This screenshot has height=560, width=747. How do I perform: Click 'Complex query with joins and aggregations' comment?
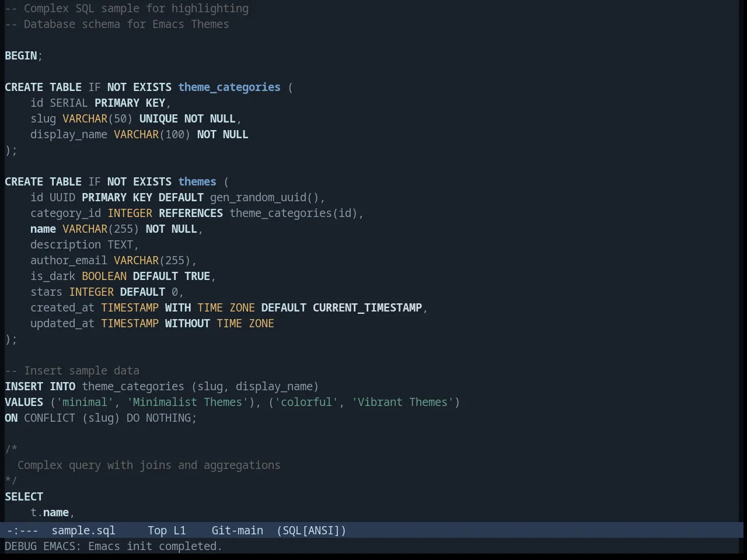(149, 465)
